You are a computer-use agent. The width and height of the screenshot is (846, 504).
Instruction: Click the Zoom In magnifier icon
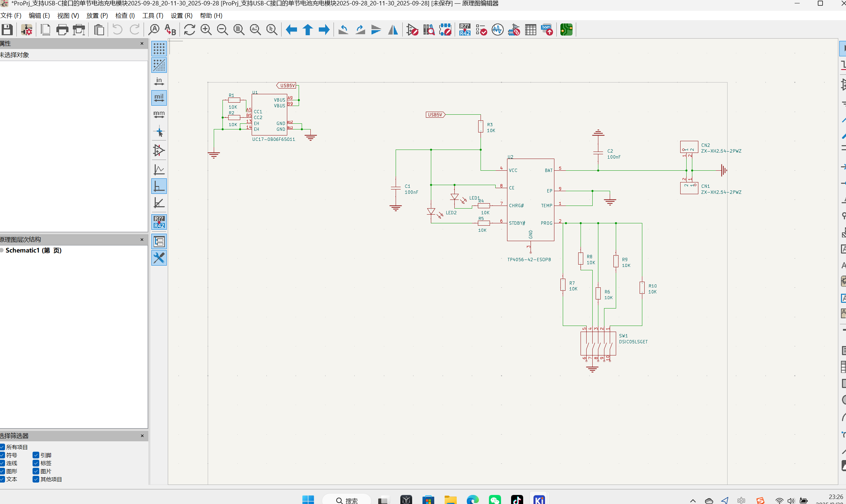pos(206,30)
